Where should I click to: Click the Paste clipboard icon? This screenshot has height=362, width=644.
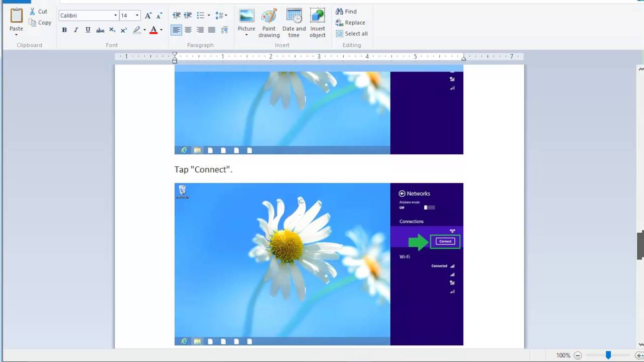tap(16, 16)
